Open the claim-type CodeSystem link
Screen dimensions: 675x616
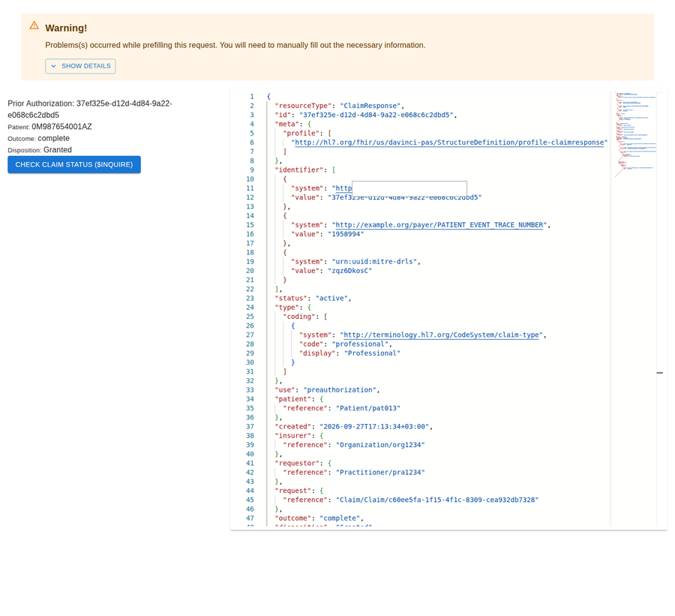click(x=441, y=335)
